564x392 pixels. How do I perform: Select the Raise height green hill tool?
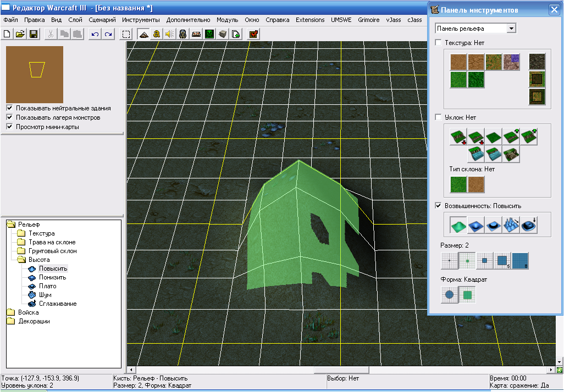click(x=458, y=225)
